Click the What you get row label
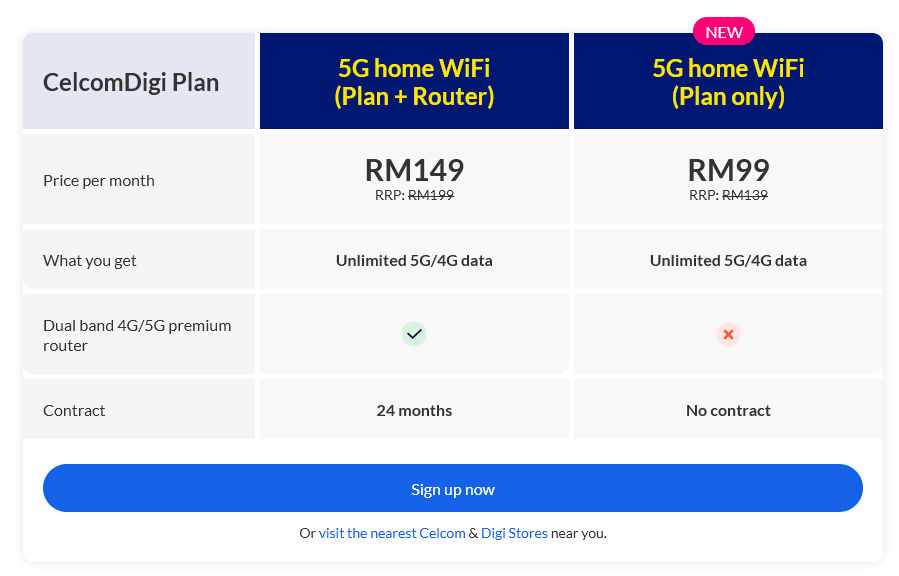Image resolution: width=899 pixels, height=576 pixels. coord(89,261)
